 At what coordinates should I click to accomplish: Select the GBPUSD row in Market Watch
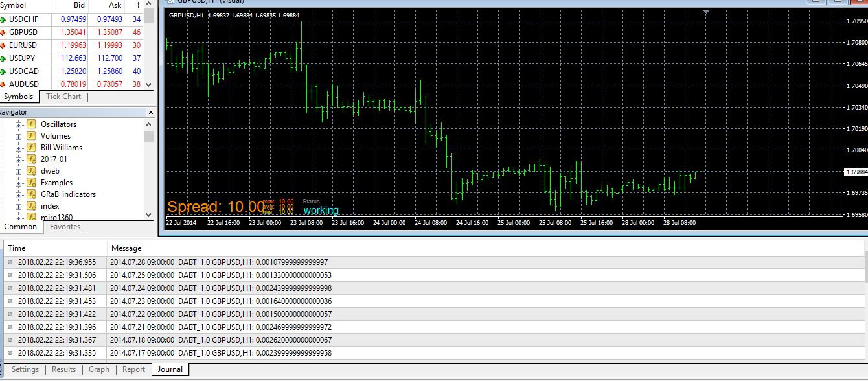pos(72,32)
